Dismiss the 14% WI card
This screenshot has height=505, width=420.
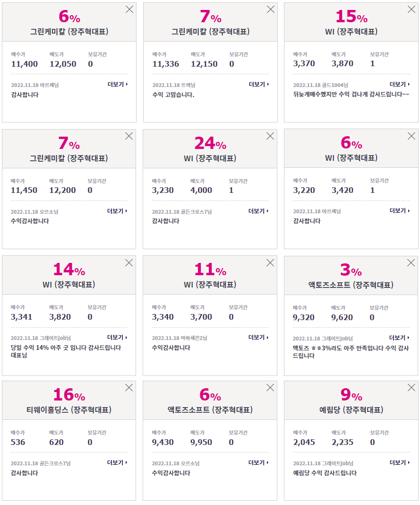tap(129, 263)
